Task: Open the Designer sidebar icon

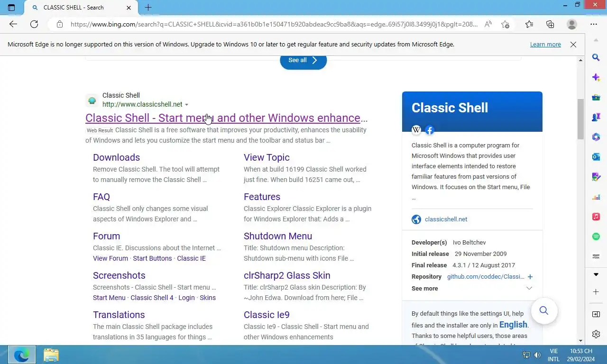Action: [x=596, y=177]
